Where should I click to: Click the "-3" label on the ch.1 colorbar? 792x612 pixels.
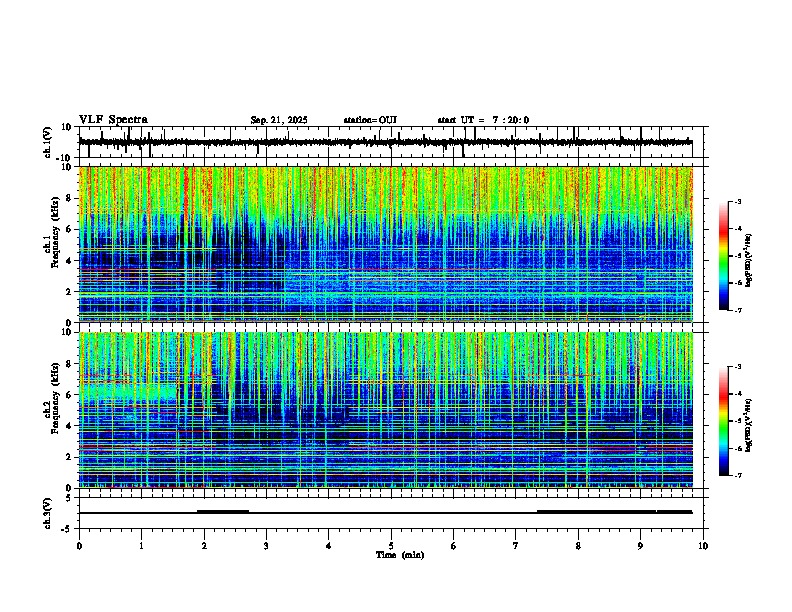point(737,201)
